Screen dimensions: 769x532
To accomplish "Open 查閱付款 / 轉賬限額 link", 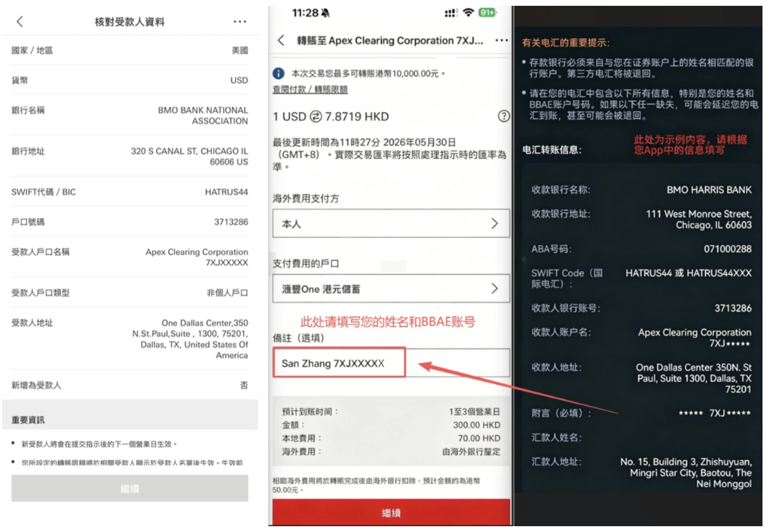I will pyautogui.click(x=310, y=89).
